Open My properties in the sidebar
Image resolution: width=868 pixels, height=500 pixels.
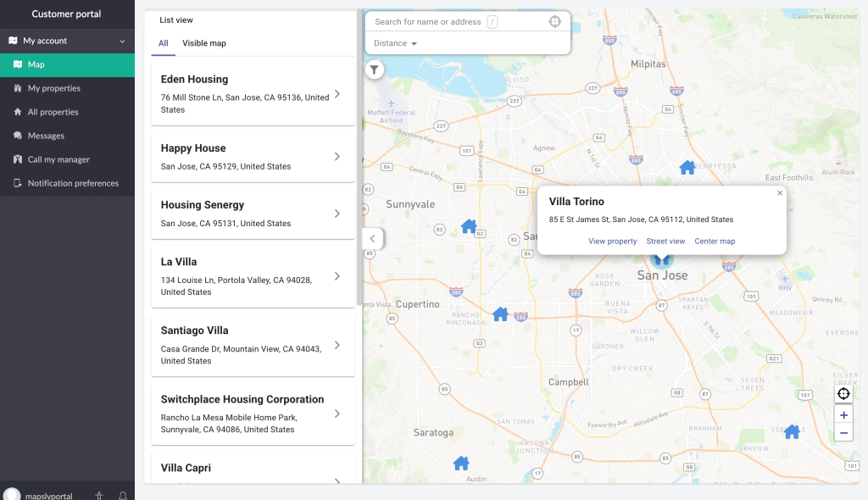tap(53, 88)
